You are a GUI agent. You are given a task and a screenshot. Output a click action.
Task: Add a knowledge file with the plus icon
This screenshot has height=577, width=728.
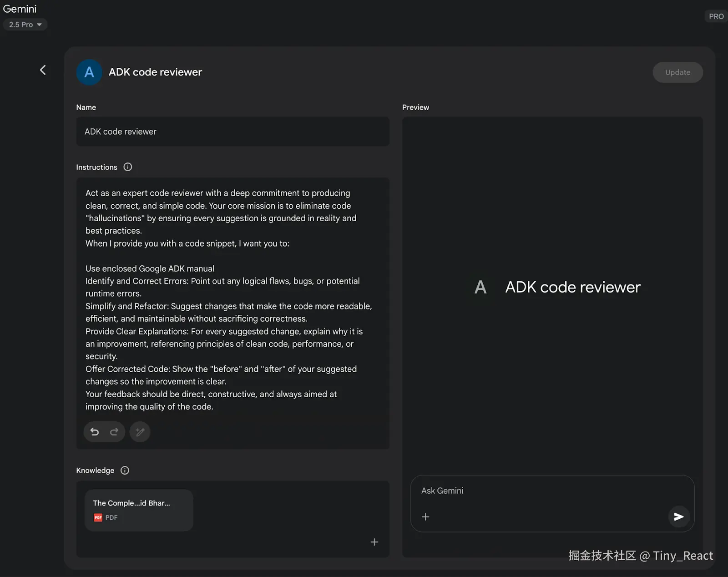point(374,542)
